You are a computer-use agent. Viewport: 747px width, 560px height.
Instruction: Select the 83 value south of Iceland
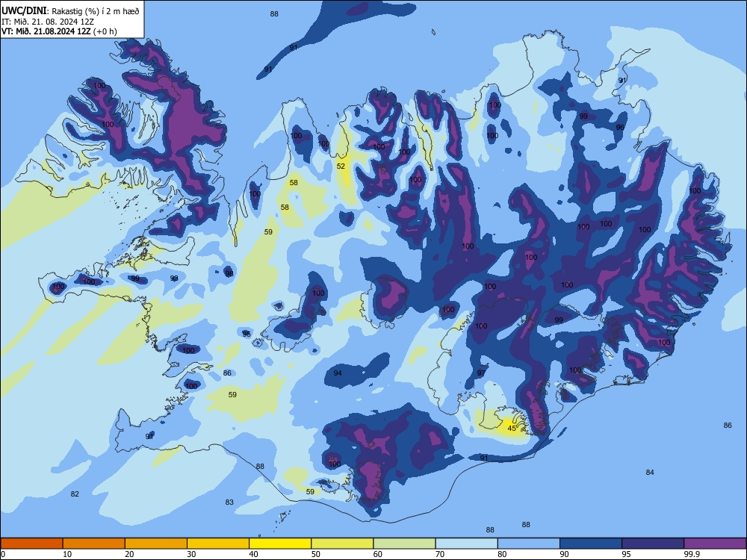pyautogui.click(x=229, y=502)
